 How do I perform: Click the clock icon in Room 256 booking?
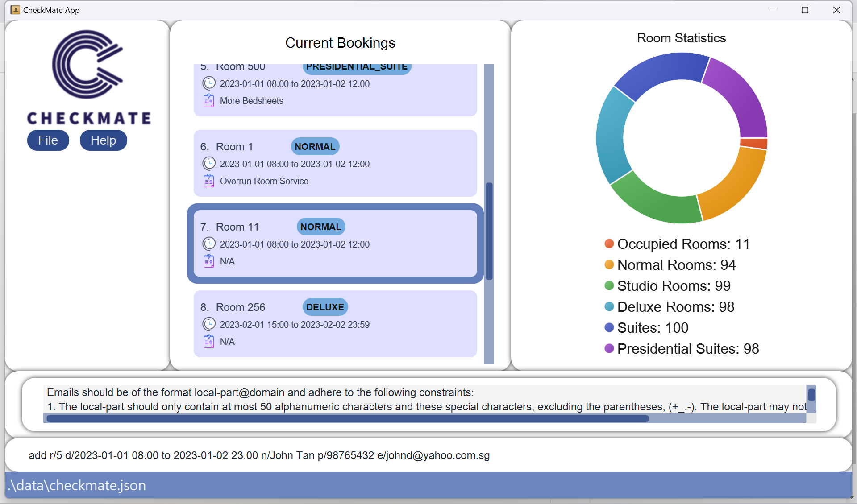pos(209,324)
